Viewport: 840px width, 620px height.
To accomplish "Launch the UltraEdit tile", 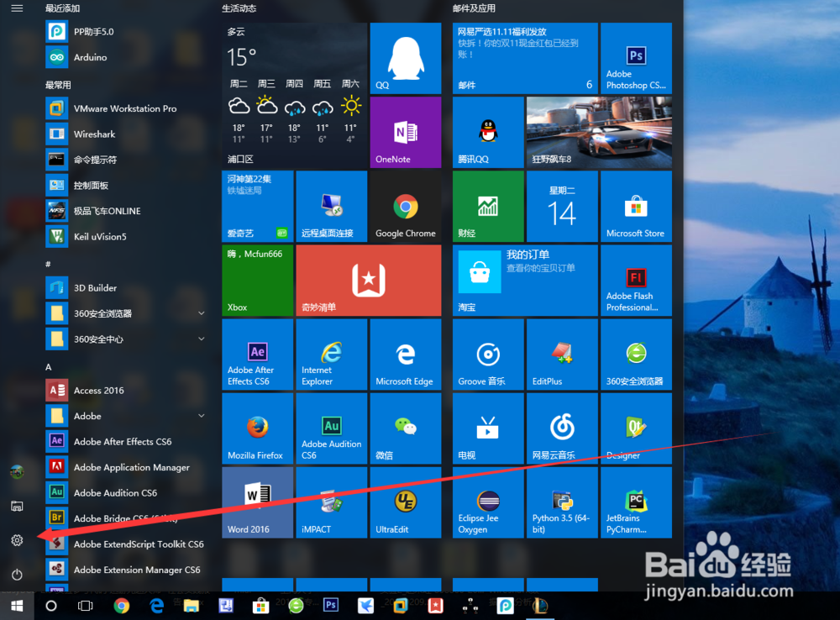I will tap(406, 502).
